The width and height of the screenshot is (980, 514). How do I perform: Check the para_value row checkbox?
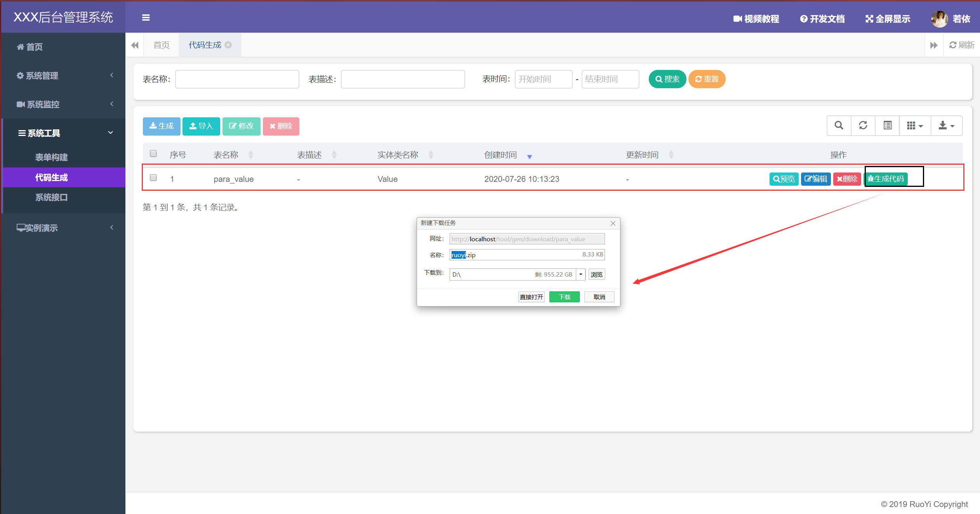(x=153, y=178)
